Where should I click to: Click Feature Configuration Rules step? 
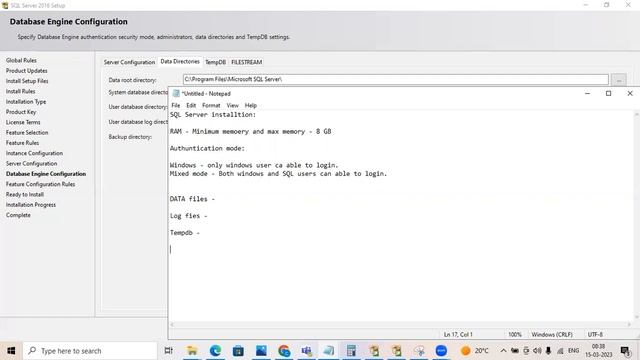(x=40, y=184)
